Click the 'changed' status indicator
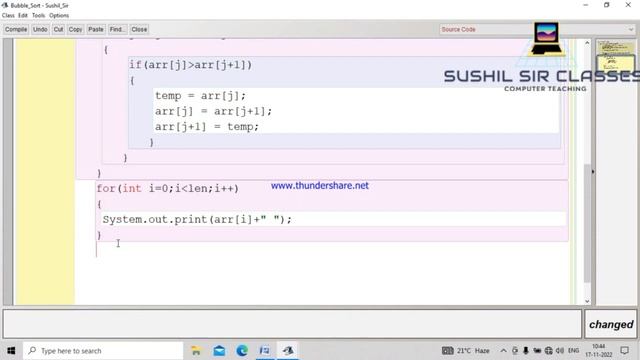Screen dimensions: 640x360 (611, 324)
